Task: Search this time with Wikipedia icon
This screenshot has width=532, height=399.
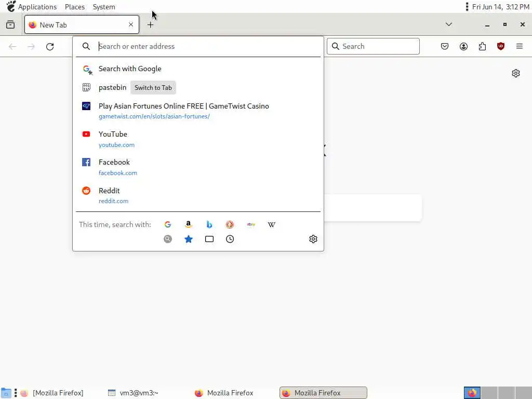Action: coord(271,224)
